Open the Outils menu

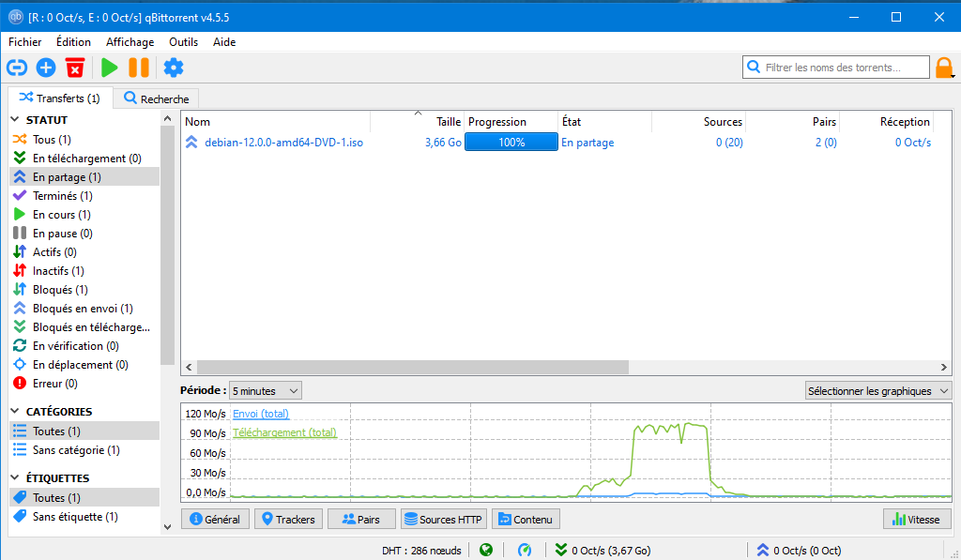point(183,42)
